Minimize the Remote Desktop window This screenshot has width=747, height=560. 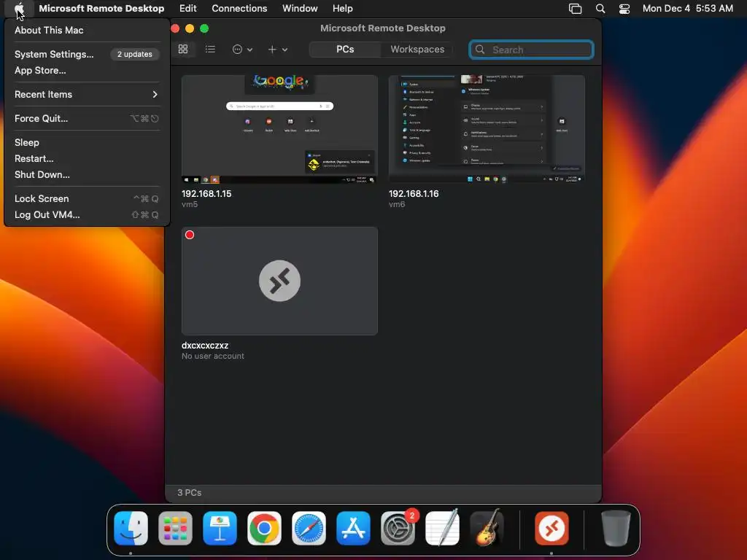(x=190, y=28)
